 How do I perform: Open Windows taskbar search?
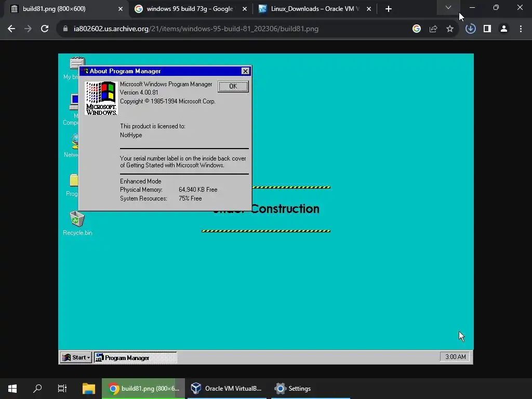[x=37, y=389]
